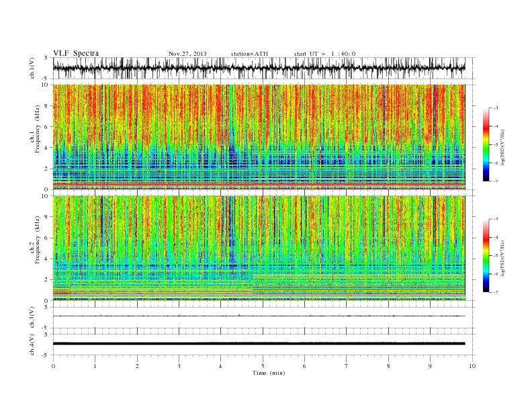Click time axis tick label "3"
Image resolution: width=532 pixels, height=411 pixels.
(179, 366)
